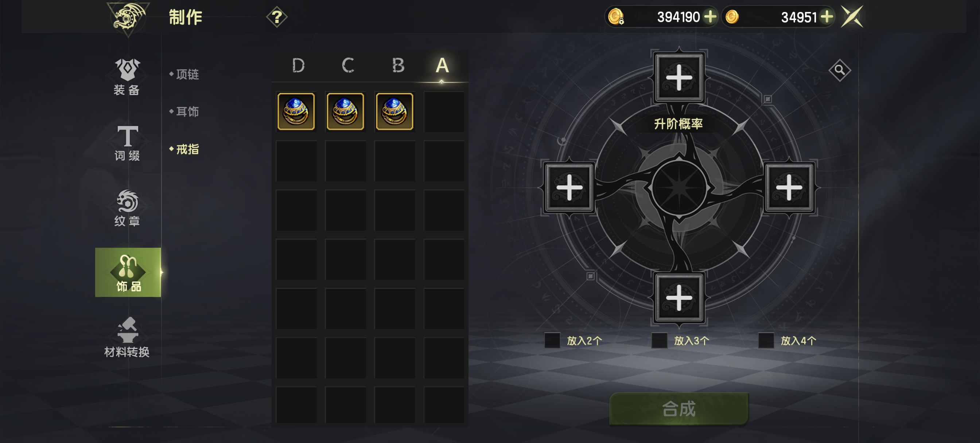The image size is (980, 443).
Task: Close the crafting screen with crossed swords
Action: [852, 17]
